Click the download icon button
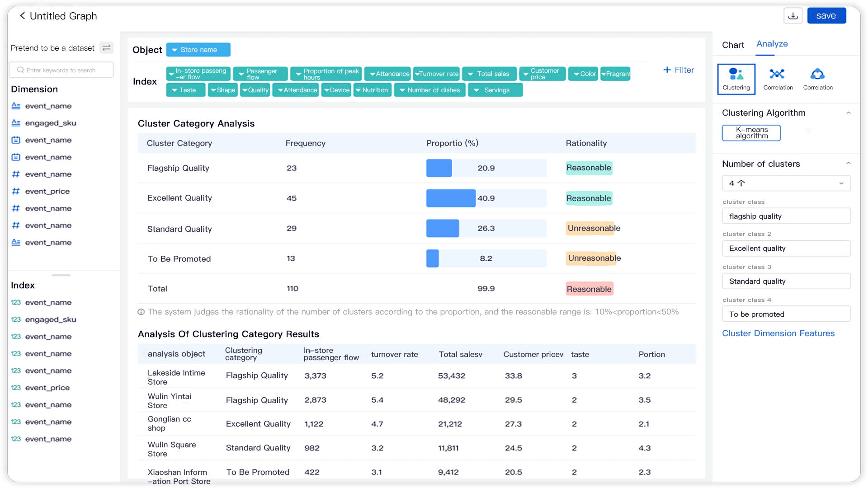Image resolution: width=868 pixels, height=488 pixels. coord(793,16)
